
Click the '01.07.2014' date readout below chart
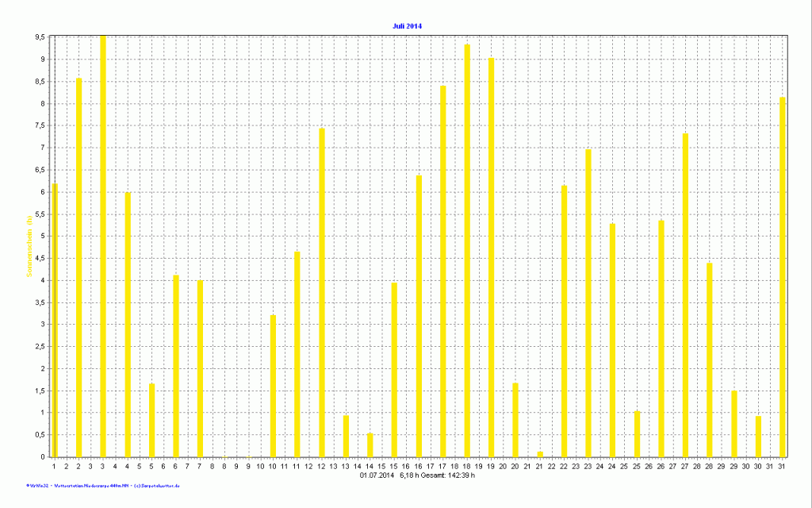[377, 475]
